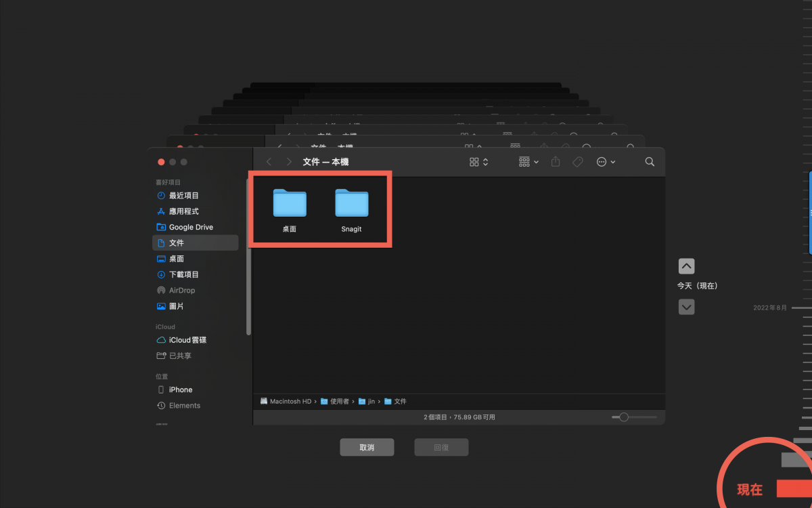The image size is (812, 508).
Task: Click the tag toolbar icon
Action: click(578, 162)
